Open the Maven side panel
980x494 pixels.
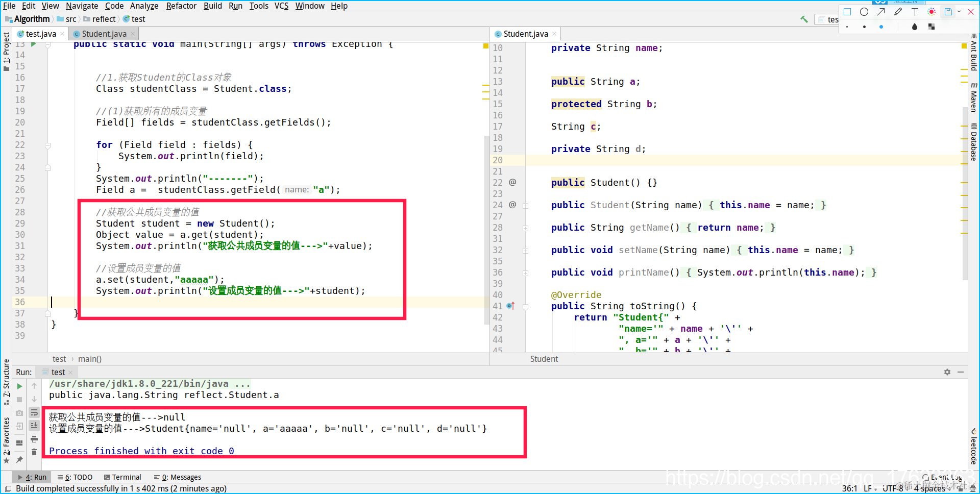[x=974, y=97]
